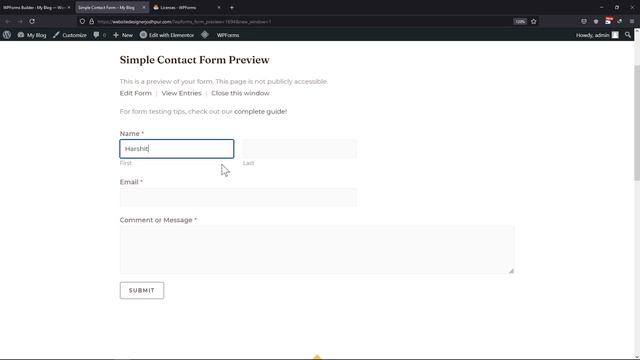Open the red-badged extension icon
640x360 pixels.
click(x=608, y=21)
